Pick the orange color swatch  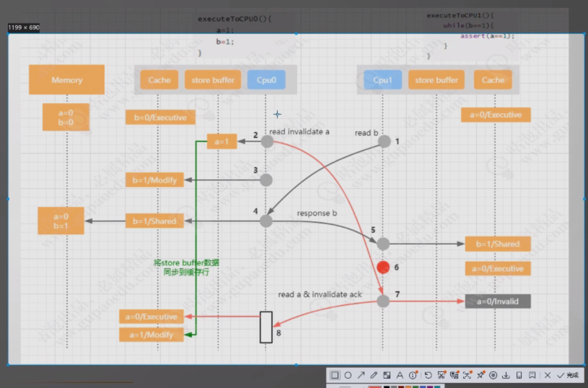click(x=408, y=386)
